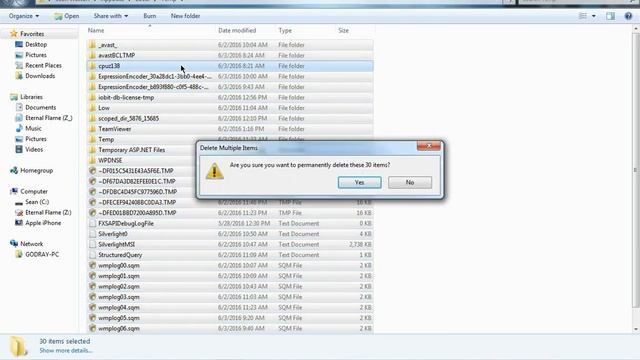Select the _avast_ folder icon
The height and width of the screenshot is (360, 640).
[x=92, y=45]
